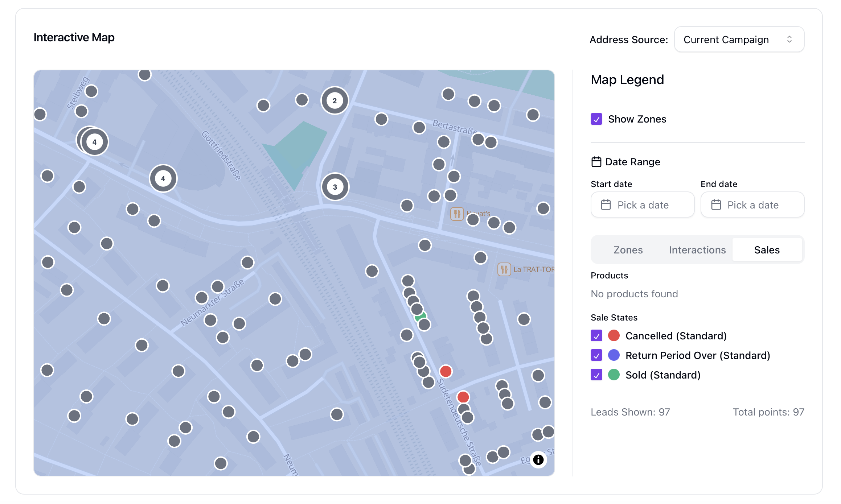The image size is (841, 504).
Task: Open the Address Source dropdown
Action: [x=739, y=40]
